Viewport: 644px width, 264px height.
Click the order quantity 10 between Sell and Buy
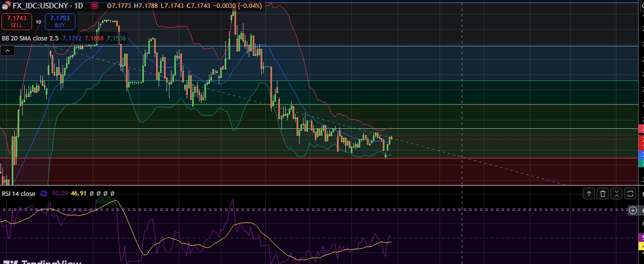pos(38,22)
